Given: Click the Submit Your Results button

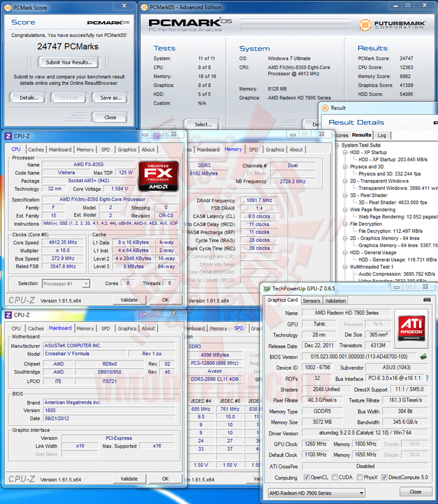Looking at the screenshot, I should [69, 62].
